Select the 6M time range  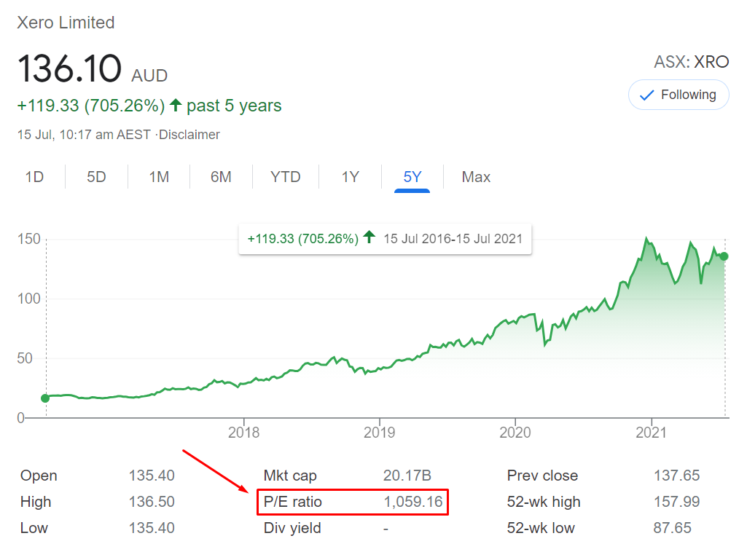pyautogui.click(x=221, y=177)
